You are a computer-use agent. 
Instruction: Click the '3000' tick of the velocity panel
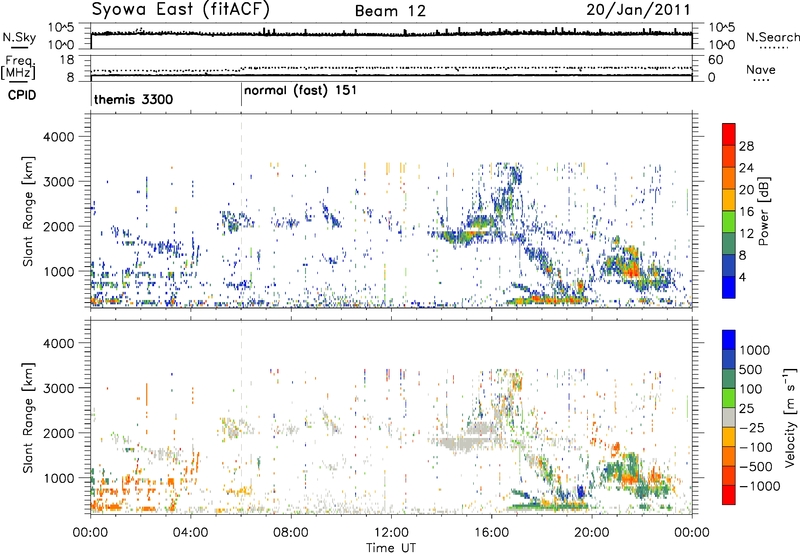[58, 388]
